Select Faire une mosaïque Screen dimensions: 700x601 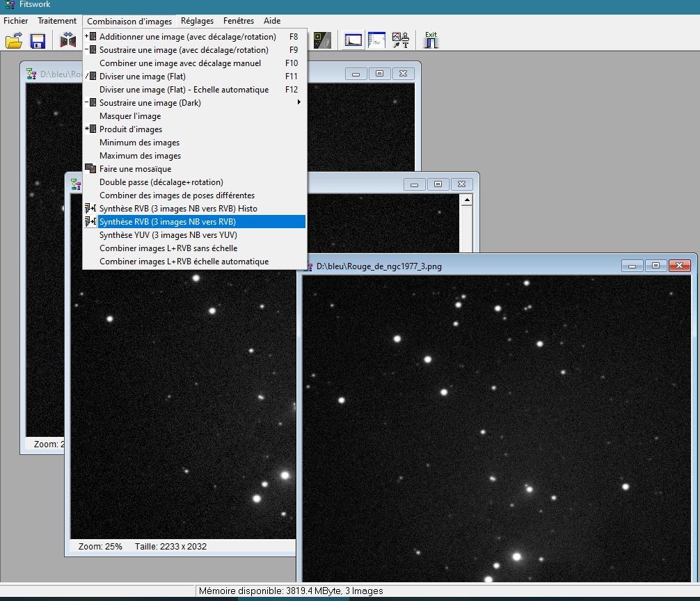(x=195, y=168)
